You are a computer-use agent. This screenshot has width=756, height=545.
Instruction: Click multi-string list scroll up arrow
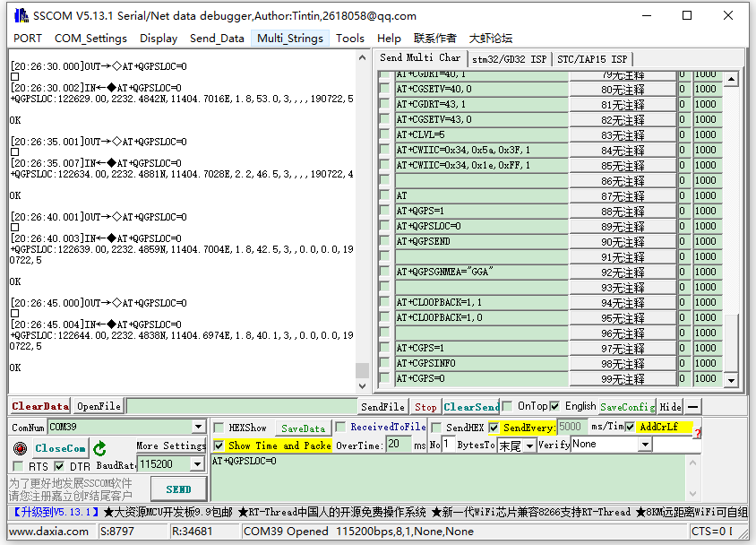click(x=732, y=79)
